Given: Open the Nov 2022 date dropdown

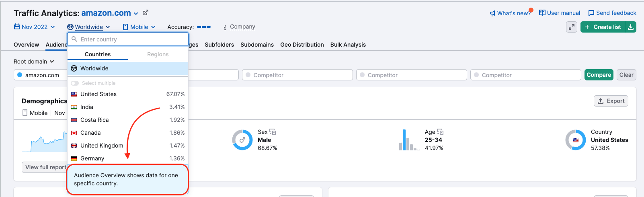Looking at the screenshot, I should click(35, 27).
